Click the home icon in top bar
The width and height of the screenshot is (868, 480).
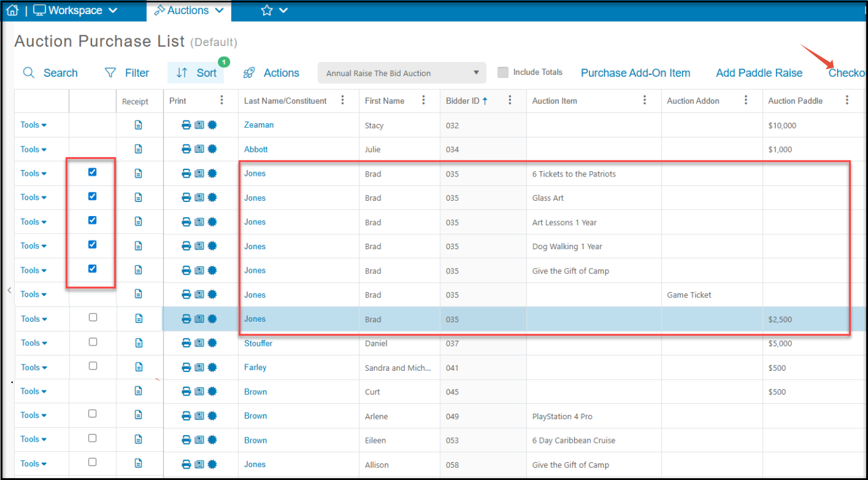tap(12, 10)
